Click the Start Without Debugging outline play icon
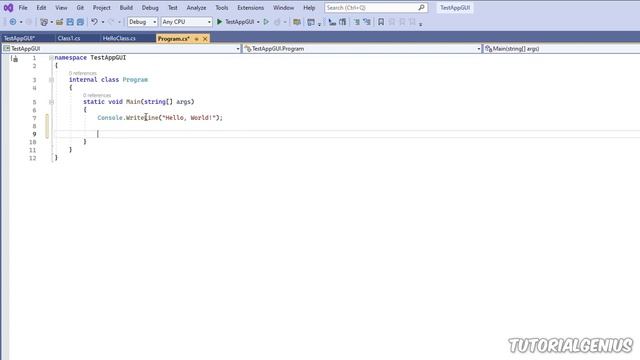This screenshot has width=640, height=360. pos(266,22)
